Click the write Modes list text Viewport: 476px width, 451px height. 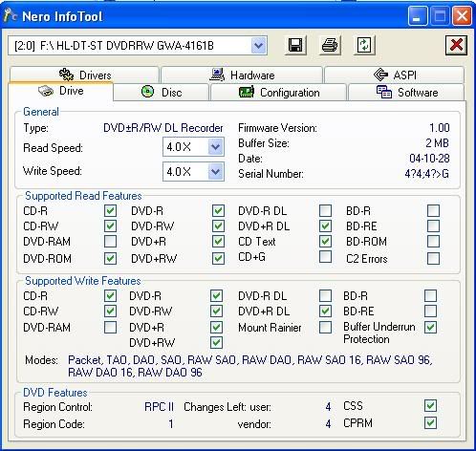[249, 366]
